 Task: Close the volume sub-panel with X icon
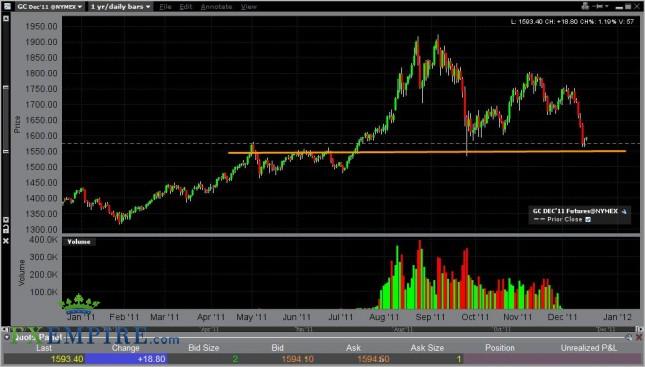[x=6, y=241]
